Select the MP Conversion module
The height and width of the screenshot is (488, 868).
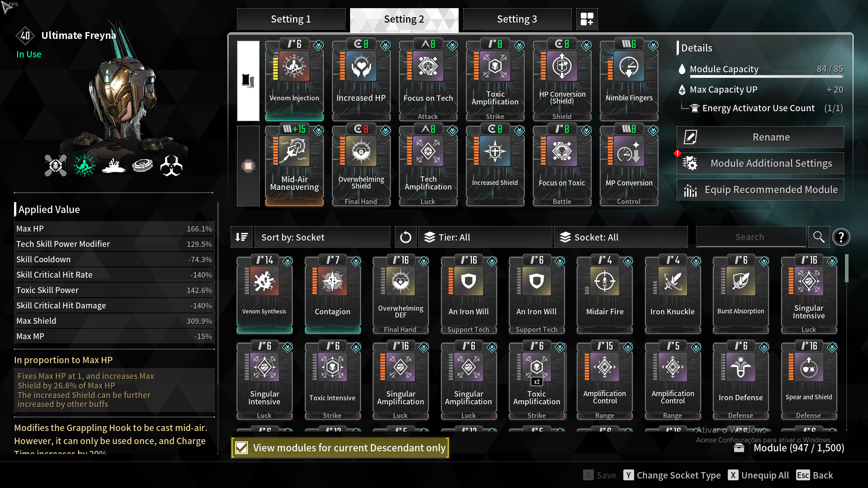[x=629, y=166]
